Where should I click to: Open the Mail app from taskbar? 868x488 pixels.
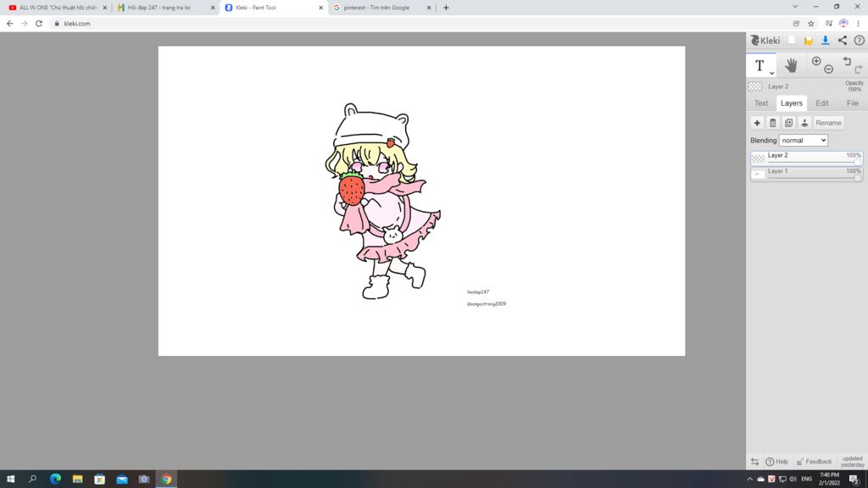[x=122, y=480]
